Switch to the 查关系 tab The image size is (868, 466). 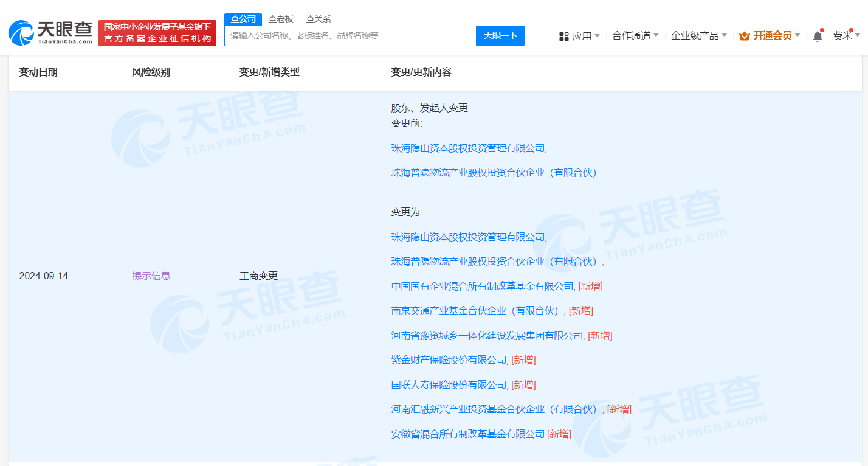point(318,19)
